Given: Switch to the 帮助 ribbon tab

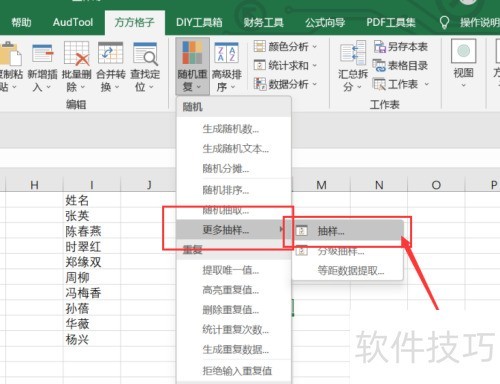Looking at the screenshot, I should pos(21,23).
